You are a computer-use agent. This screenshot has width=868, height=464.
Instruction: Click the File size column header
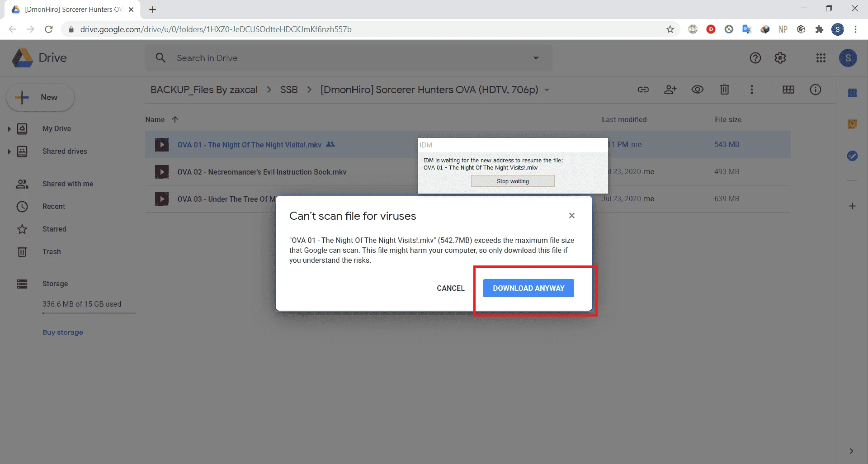click(x=728, y=119)
